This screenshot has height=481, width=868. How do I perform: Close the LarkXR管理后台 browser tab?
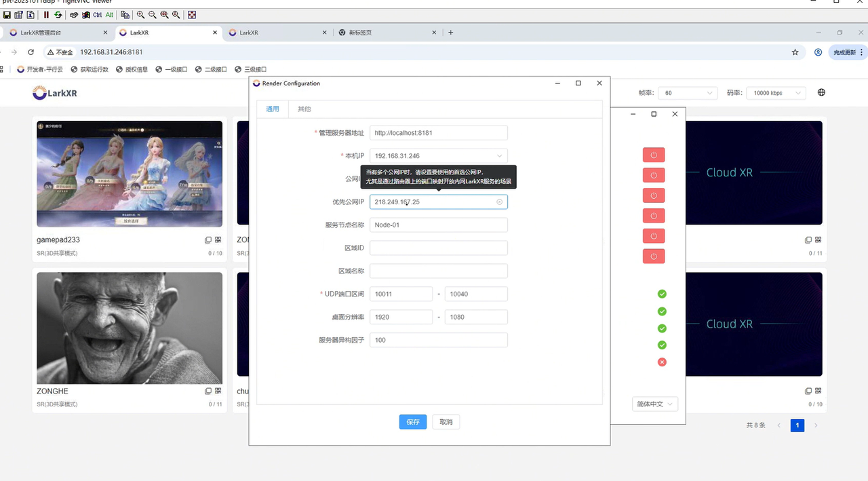pos(105,33)
